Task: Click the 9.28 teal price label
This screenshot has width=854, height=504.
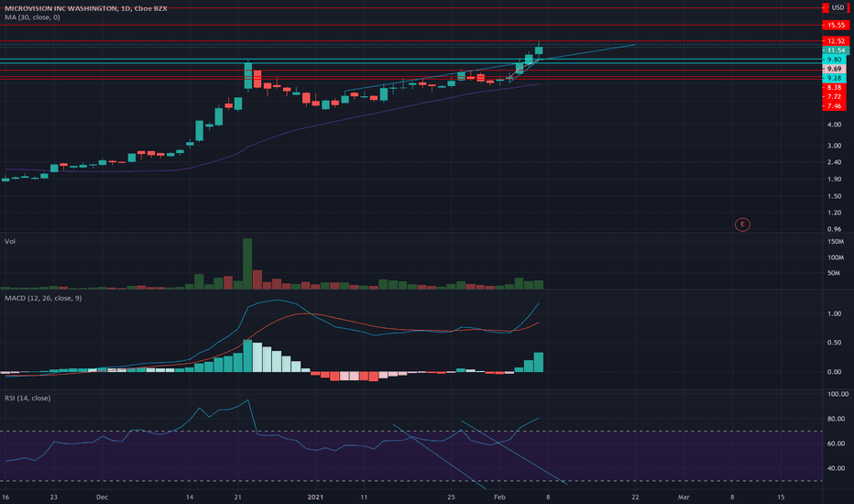Action: point(834,78)
